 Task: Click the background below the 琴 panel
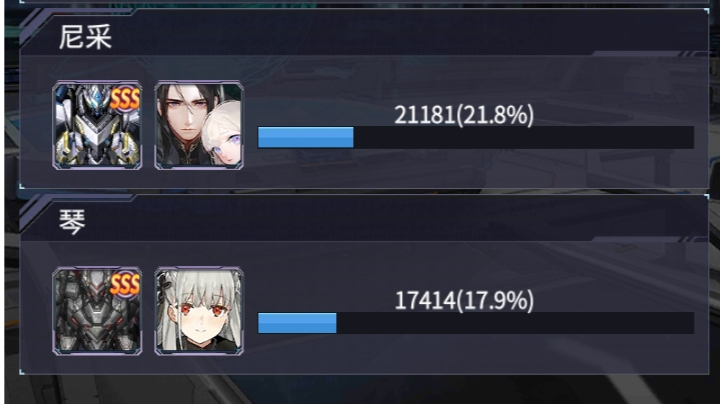tap(364, 390)
